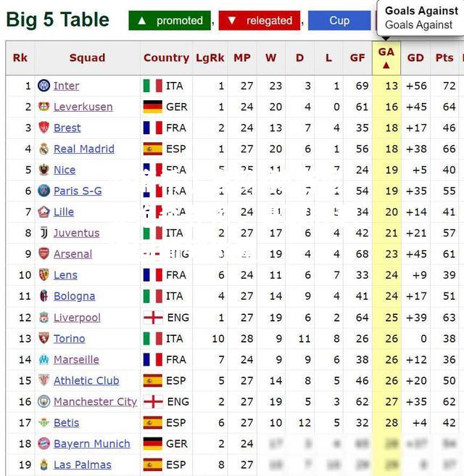Screen dimensions: 464x476
Task: Click the Leverkusen club crest icon
Action: point(43,107)
